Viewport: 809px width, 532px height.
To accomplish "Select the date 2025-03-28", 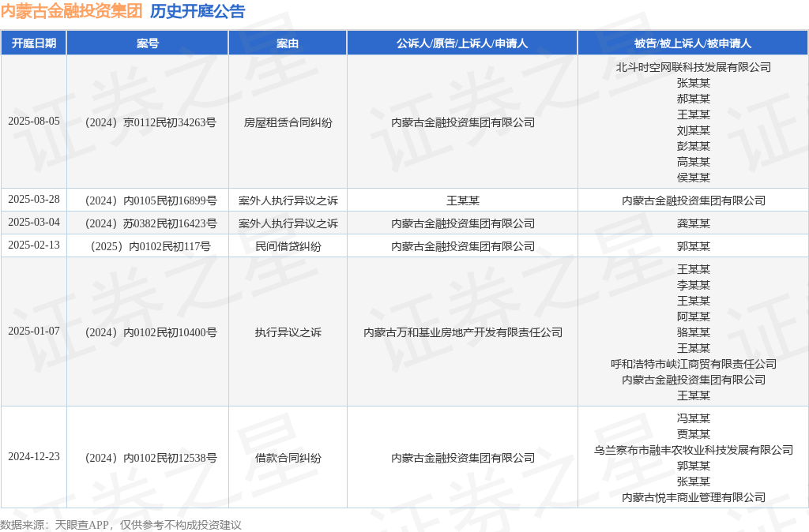I will 34,200.
